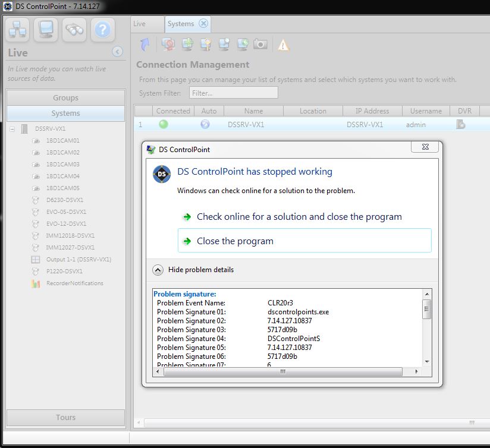Click the warning triangle icon on the toolbar
The image size is (490, 448).
coord(284,44)
